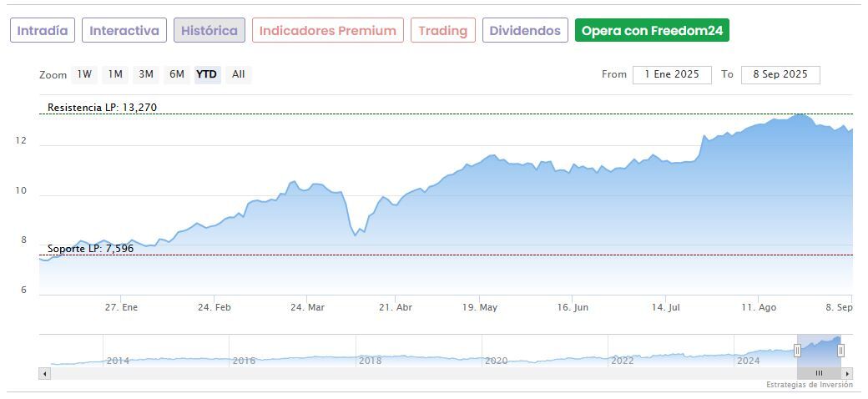
Task: Open the Indicadores Premium tab
Action: pos(327,31)
